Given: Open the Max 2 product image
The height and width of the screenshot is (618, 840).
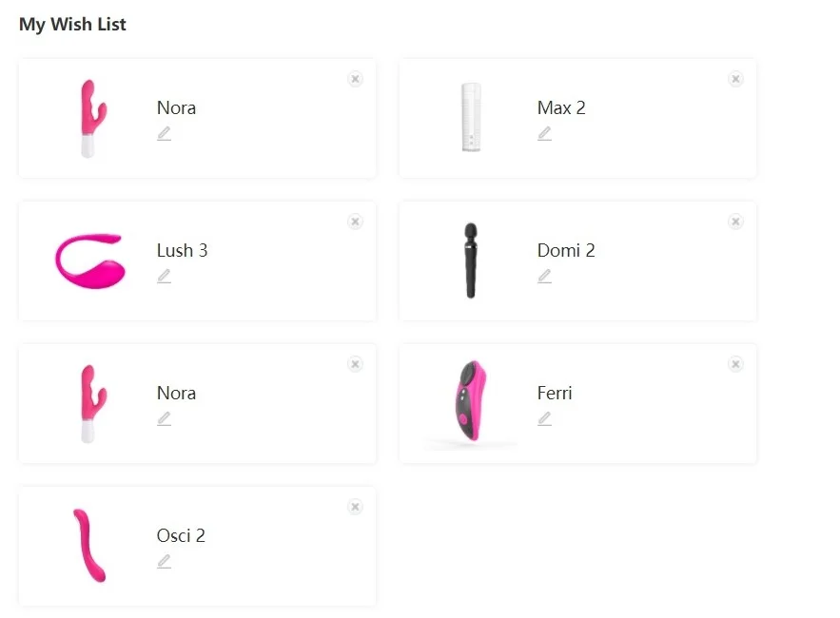Looking at the screenshot, I should click(470, 118).
